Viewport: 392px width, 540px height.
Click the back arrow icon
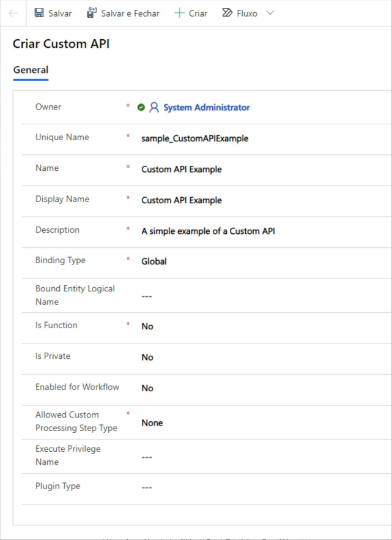point(12,13)
